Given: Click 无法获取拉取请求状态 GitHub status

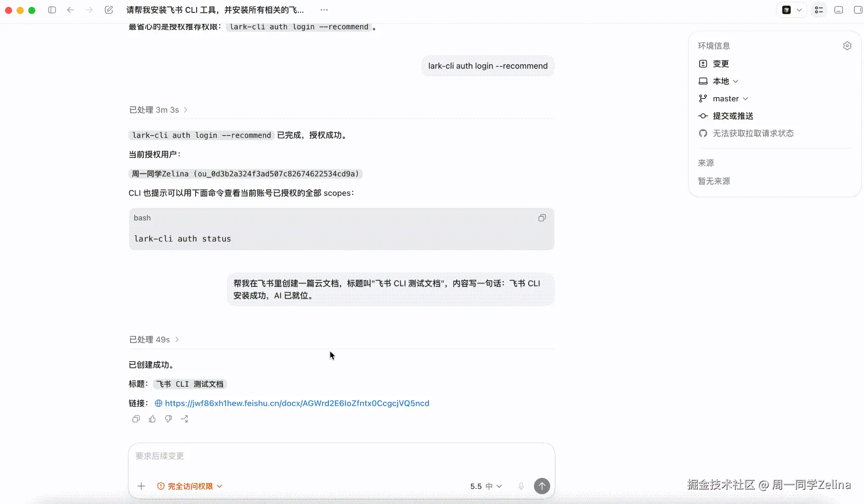Looking at the screenshot, I should (x=746, y=133).
